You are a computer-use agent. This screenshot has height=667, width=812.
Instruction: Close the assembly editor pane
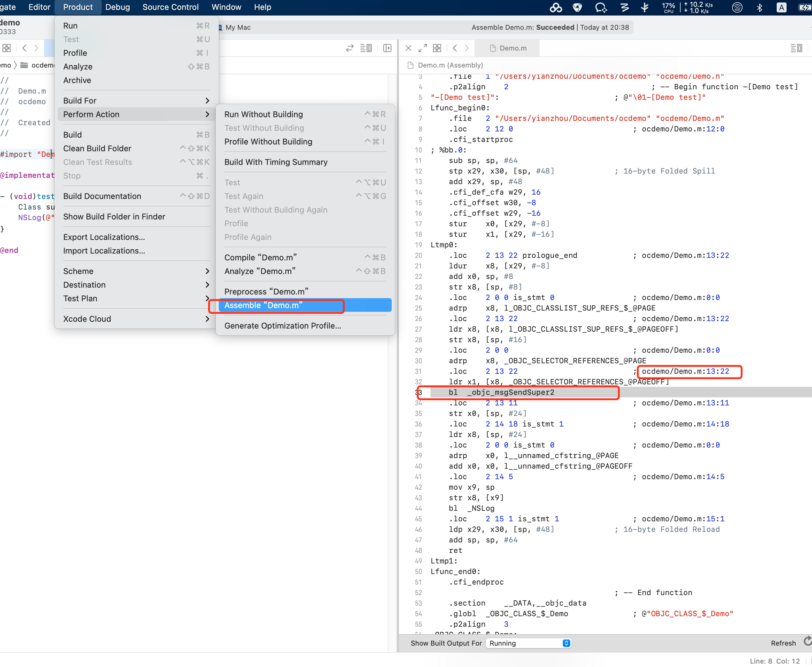click(x=408, y=48)
